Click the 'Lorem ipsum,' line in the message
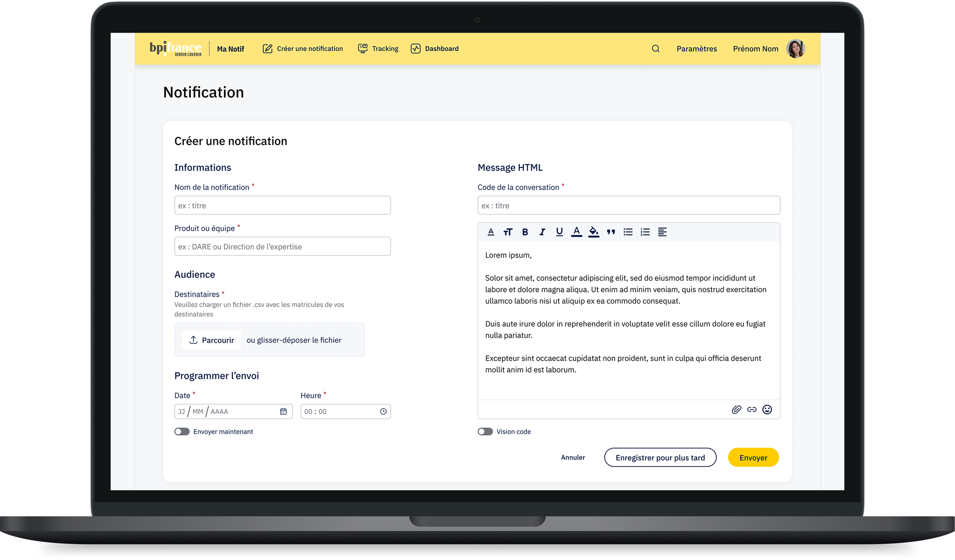 [508, 255]
